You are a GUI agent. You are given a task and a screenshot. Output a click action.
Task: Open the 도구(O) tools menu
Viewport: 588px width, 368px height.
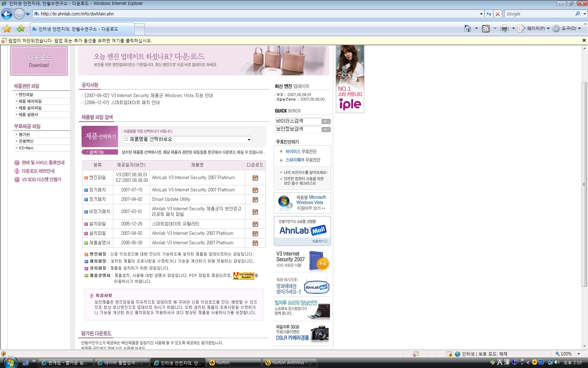click(567, 29)
